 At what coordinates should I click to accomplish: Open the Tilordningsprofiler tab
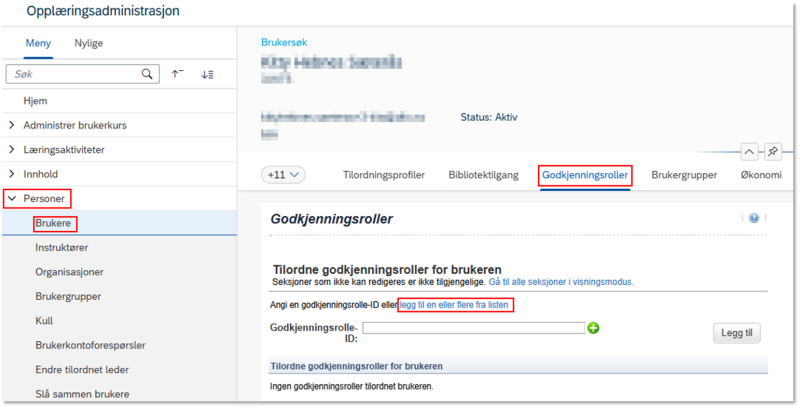point(384,175)
